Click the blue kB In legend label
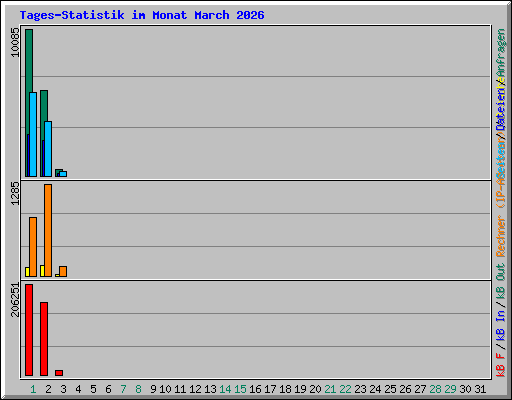This screenshot has height=400, width=512. tap(501, 325)
